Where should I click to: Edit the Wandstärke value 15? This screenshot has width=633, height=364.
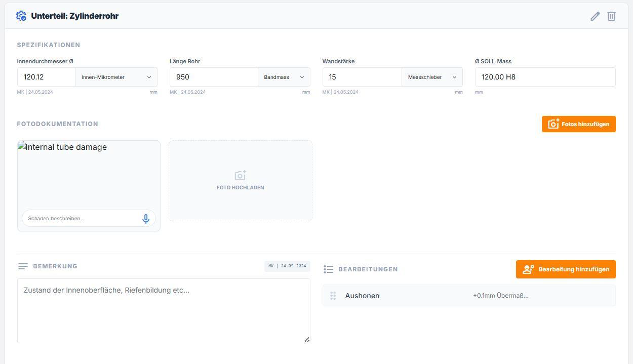coord(362,77)
